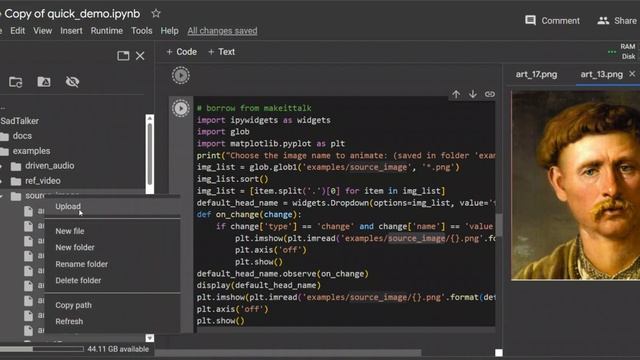Viewport: 640px width, 360px height.
Task: Collapse the source_image folder
Action: click(x=2, y=196)
